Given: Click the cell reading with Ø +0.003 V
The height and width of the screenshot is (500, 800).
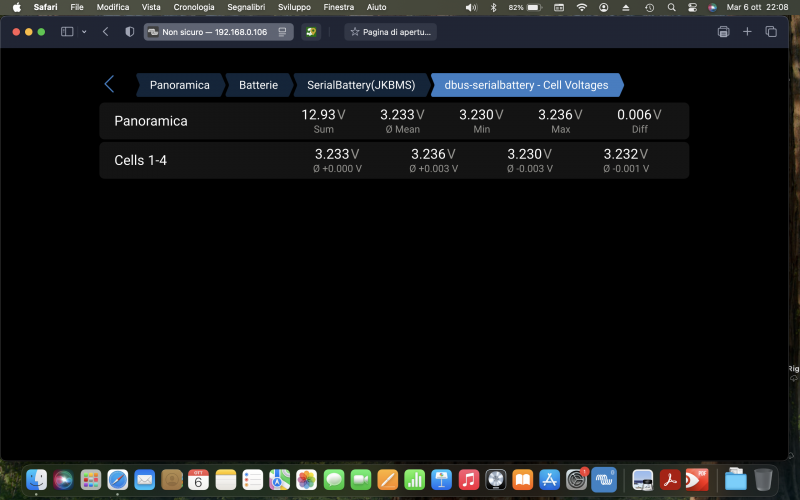Looking at the screenshot, I should [434, 160].
